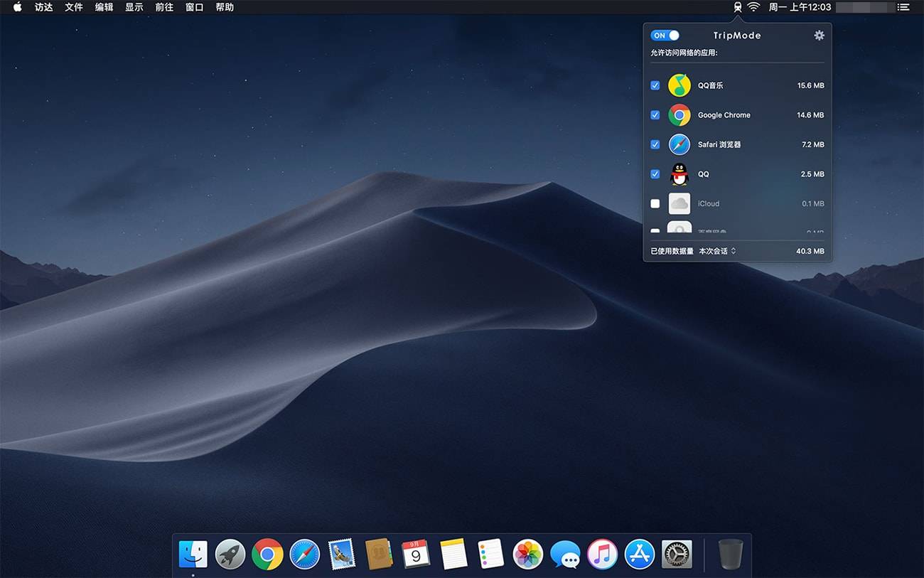Viewport: 924px width, 578px height.
Task: Uncheck Google Chrome network access checkbox
Action: [x=655, y=115]
